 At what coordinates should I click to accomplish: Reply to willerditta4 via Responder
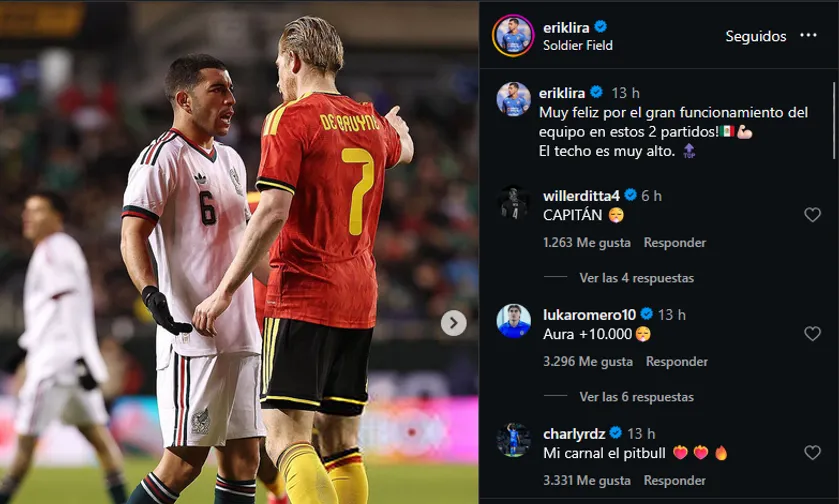pos(675,242)
